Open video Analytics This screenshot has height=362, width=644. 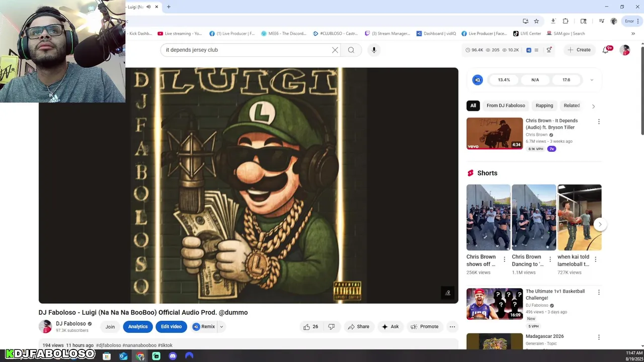(x=138, y=327)
